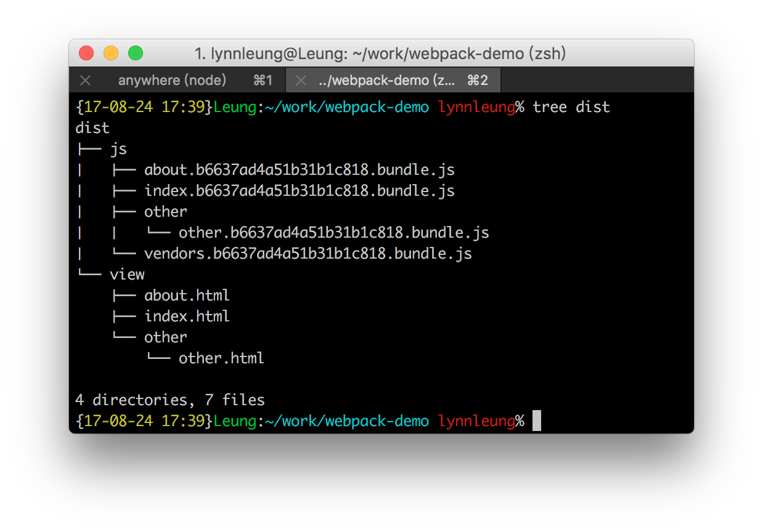
Task: Close the "../webpack-demo" tab using its X icon
Action: pos(301,81)
